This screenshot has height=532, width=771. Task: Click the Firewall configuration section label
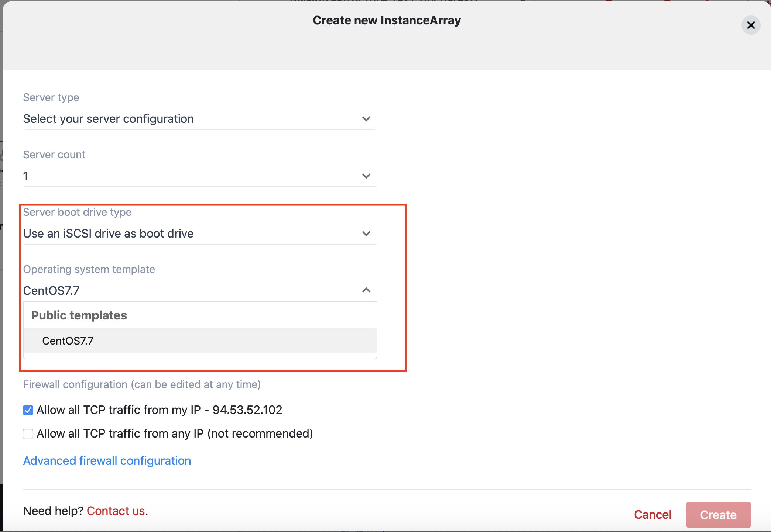pyautogui.click(x=142, y=384)
